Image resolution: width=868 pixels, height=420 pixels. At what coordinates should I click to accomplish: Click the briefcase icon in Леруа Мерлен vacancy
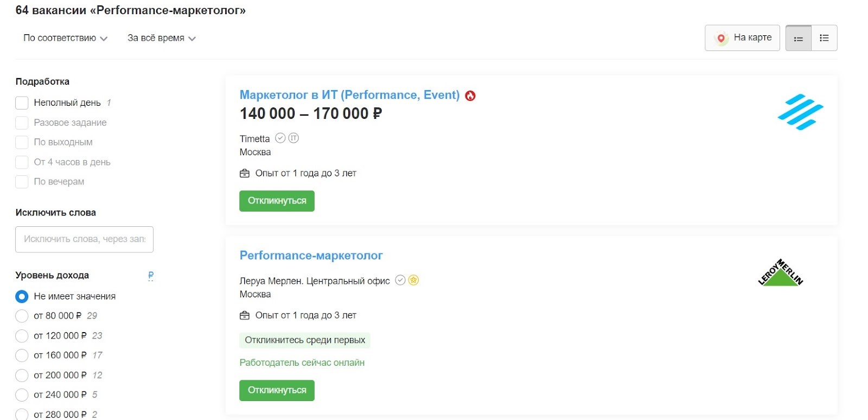click(245, 315)
